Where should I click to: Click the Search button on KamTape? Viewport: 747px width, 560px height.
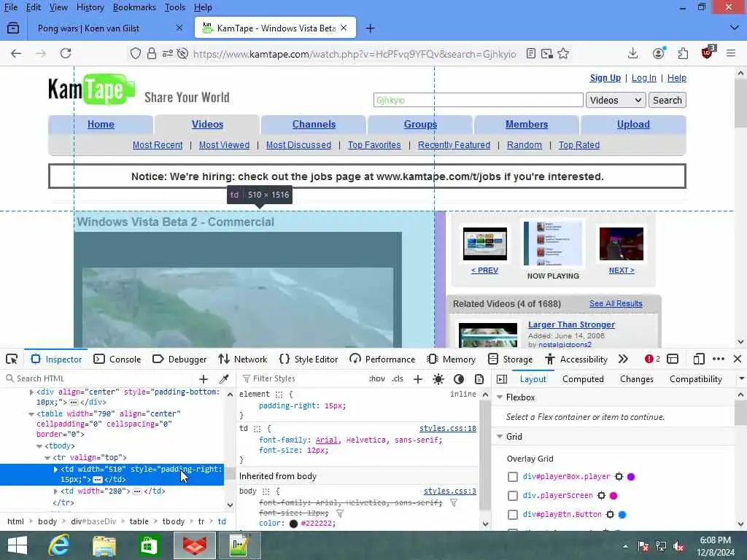[667, 100]
